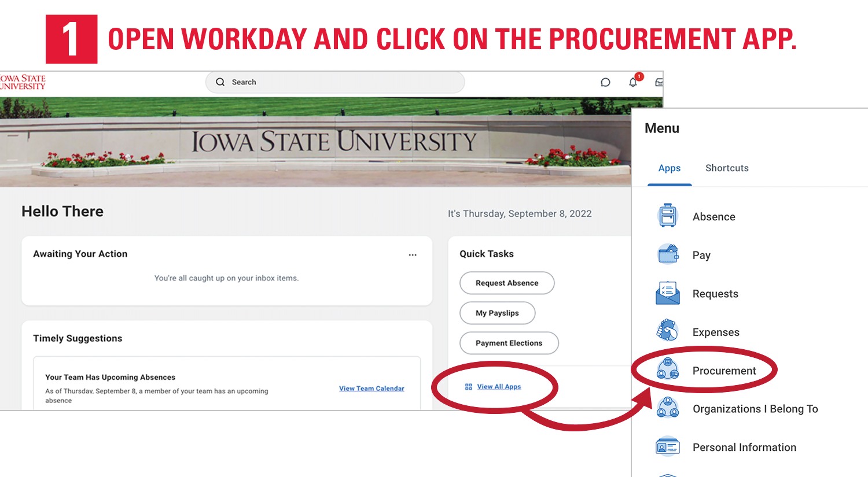This screenshot has width=868, height=477.
Task: Click Organizations I Belong To icon
Action: click(668, 408)
